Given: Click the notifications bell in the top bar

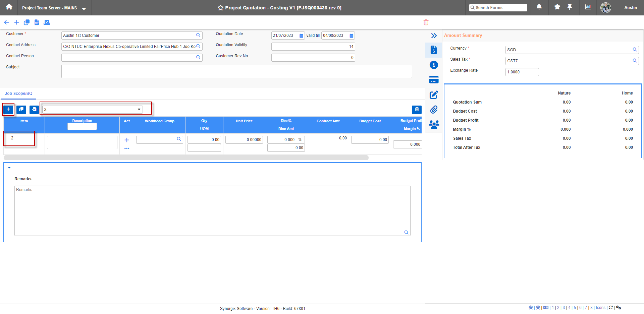Looking at the screenshot, I should point(539,7).
